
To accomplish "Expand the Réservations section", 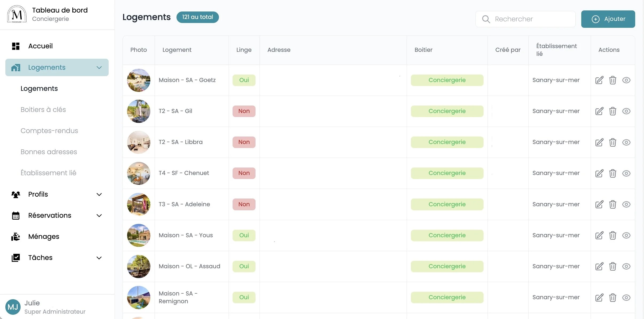I will tap(99, 216).
